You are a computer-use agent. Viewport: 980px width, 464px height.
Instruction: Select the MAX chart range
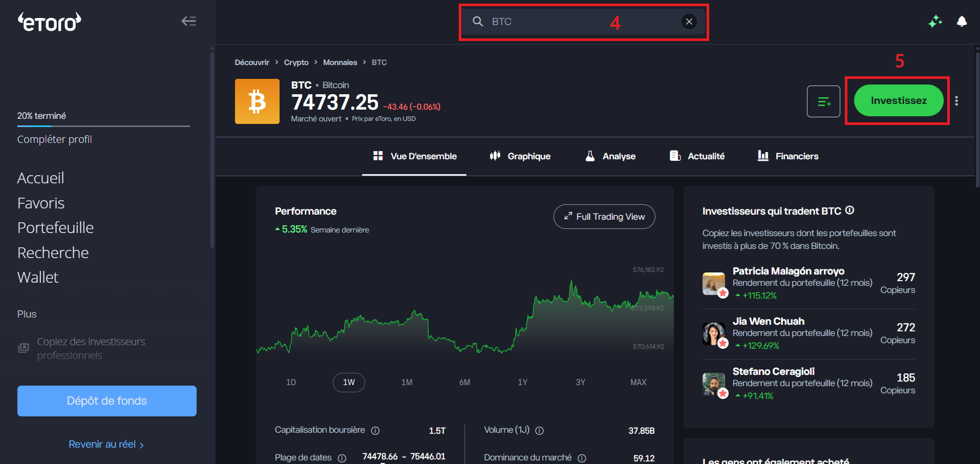638,383
